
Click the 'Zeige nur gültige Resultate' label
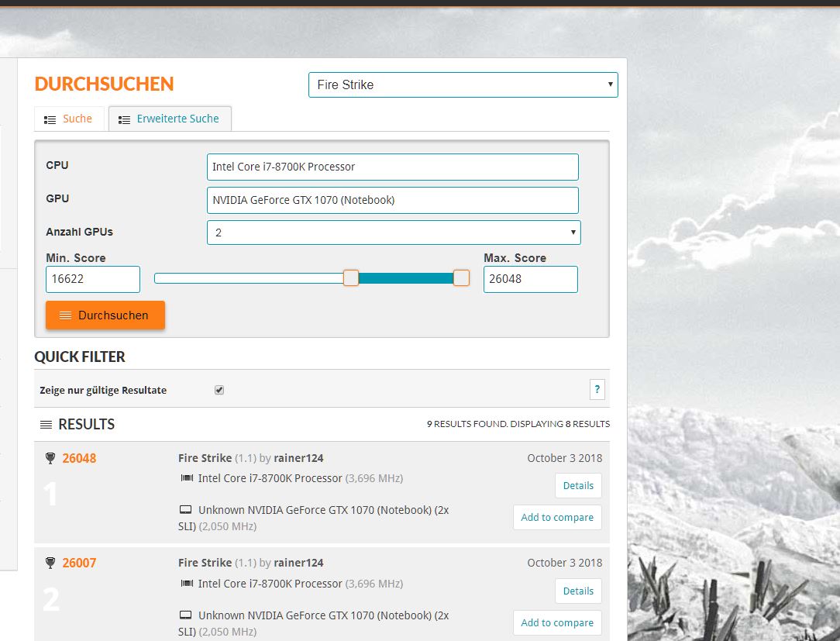pos(103,390)
